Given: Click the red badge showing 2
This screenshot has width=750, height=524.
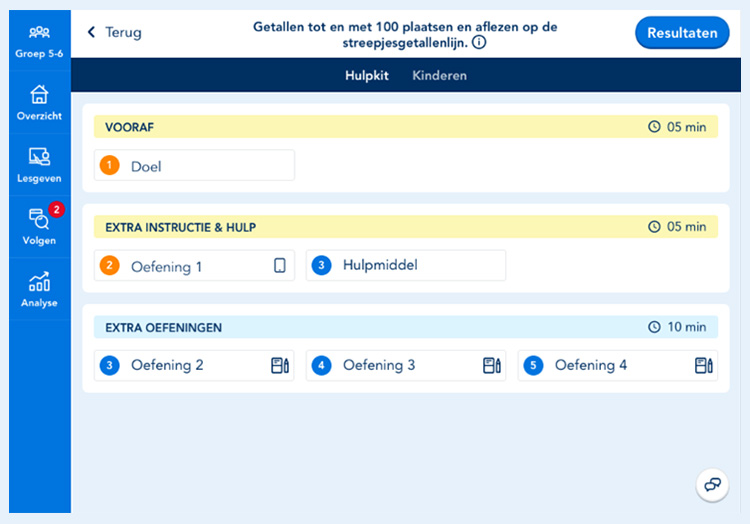Looking at the screenshot, I should (56, 209).
